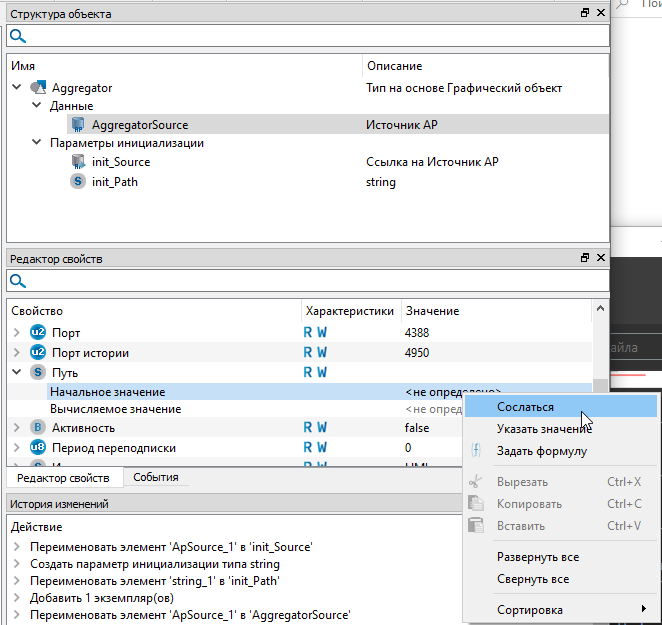Select the AggregatorSource node icon

(x=78, y=125)
